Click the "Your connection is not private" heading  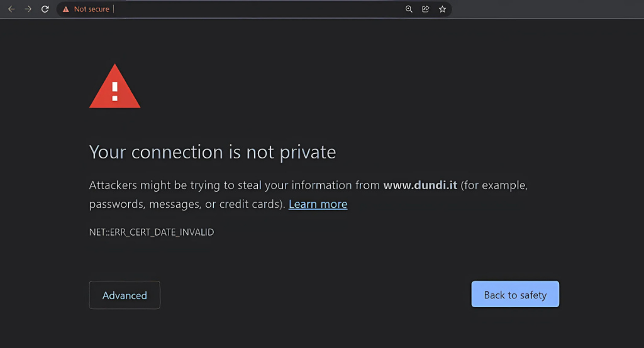point(213,152)
